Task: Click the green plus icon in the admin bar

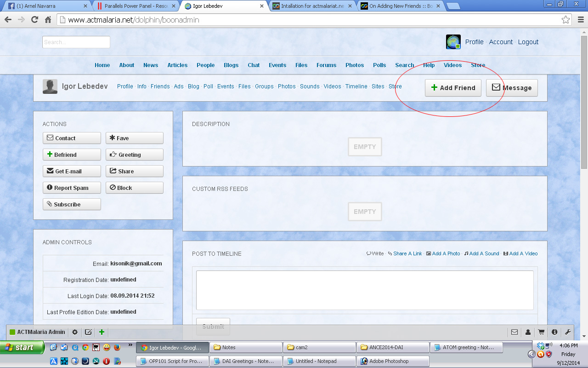Action: [x=102, y=332]
